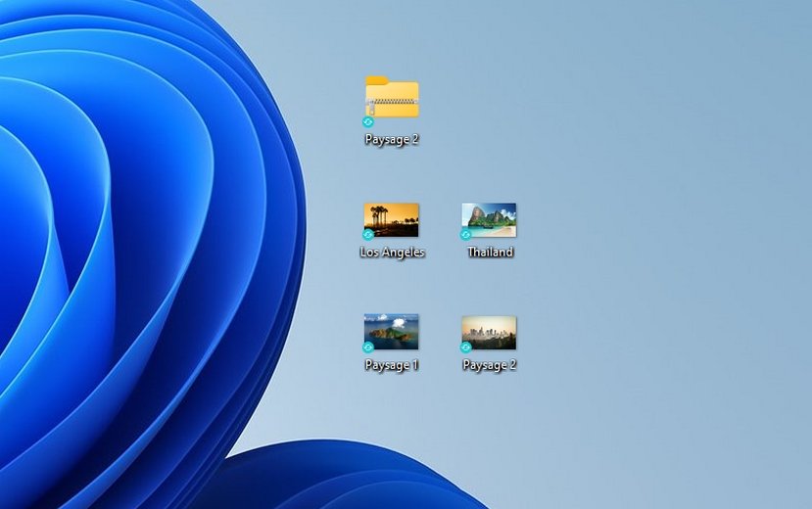Click sync status badge on the zipped folder
This screenshot has height=509, width=812.
(x=368, y=122)
